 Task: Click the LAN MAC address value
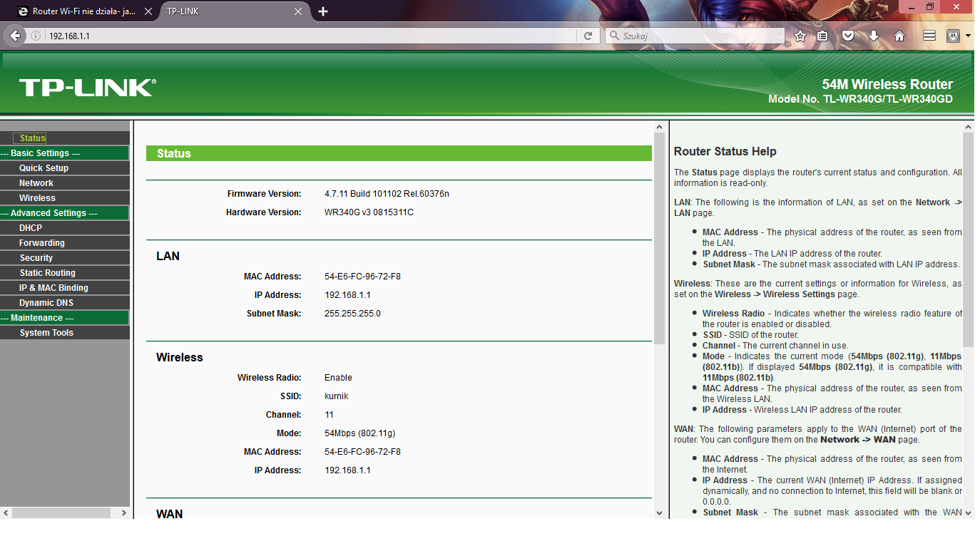362,277
